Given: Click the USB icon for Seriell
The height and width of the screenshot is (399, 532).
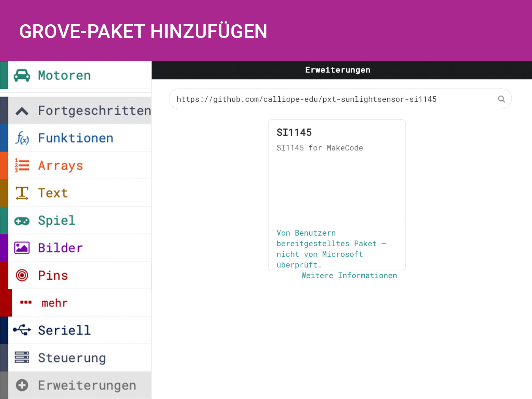Looking at the screenshot, I should (22, 330).
